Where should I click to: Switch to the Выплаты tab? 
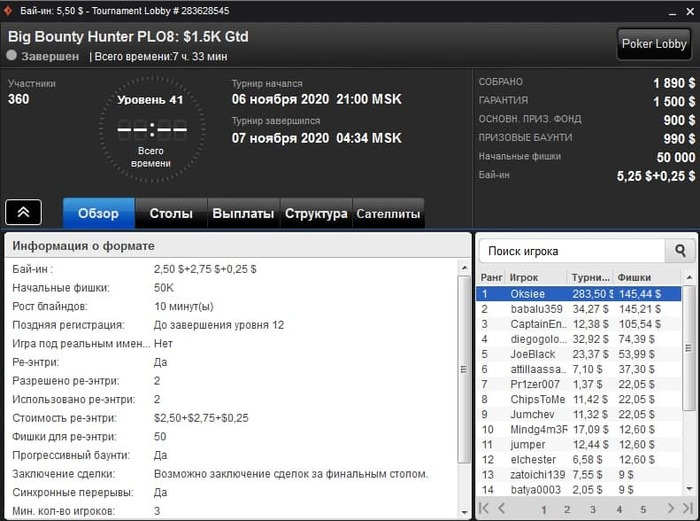point(243,213)
